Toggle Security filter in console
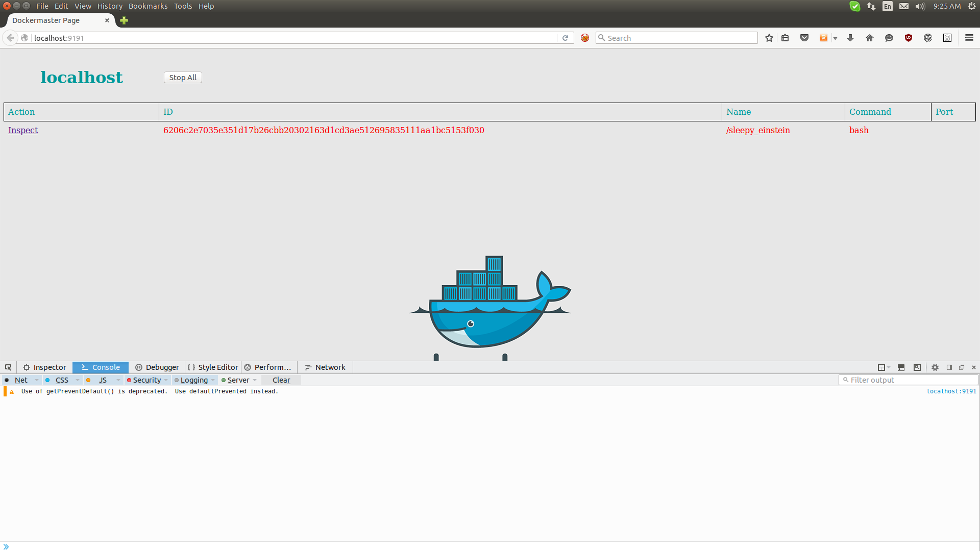This screenshot has width=980, height=551. pyautogui.click(x=146, y=380)
